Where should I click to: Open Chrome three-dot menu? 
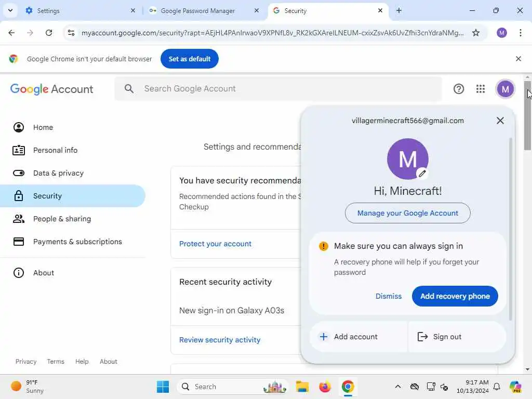pyautogui.click(x=520, y=33)
